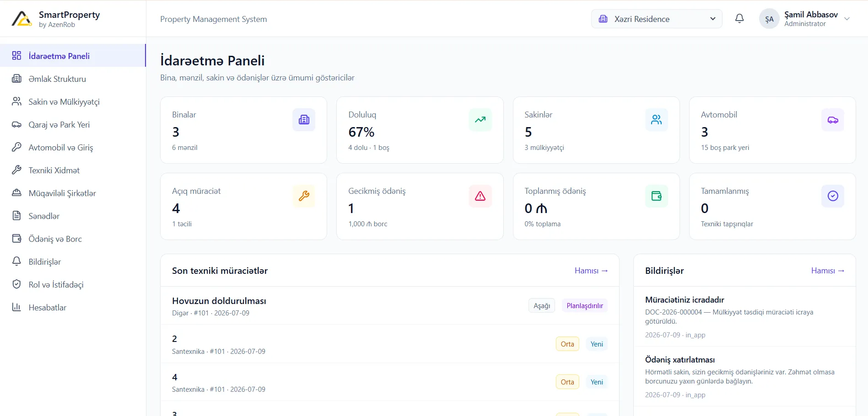Click the wrench icon on Açıq müraciət card
Viewport: 868px width, 416px height.
pyautogui.click(x=304, y=196)
